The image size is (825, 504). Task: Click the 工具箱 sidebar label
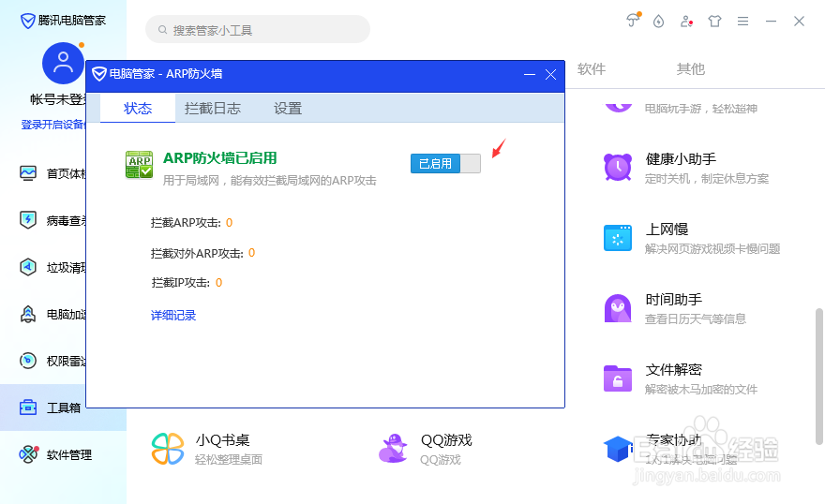click(x=64, y=408)
